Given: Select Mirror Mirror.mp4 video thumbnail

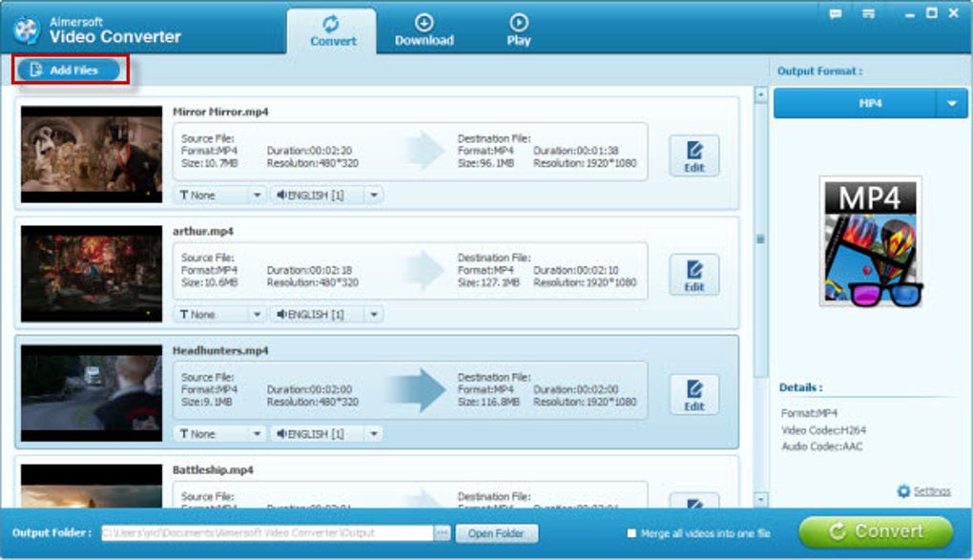Looking at the screenshot, I should 92,154.
